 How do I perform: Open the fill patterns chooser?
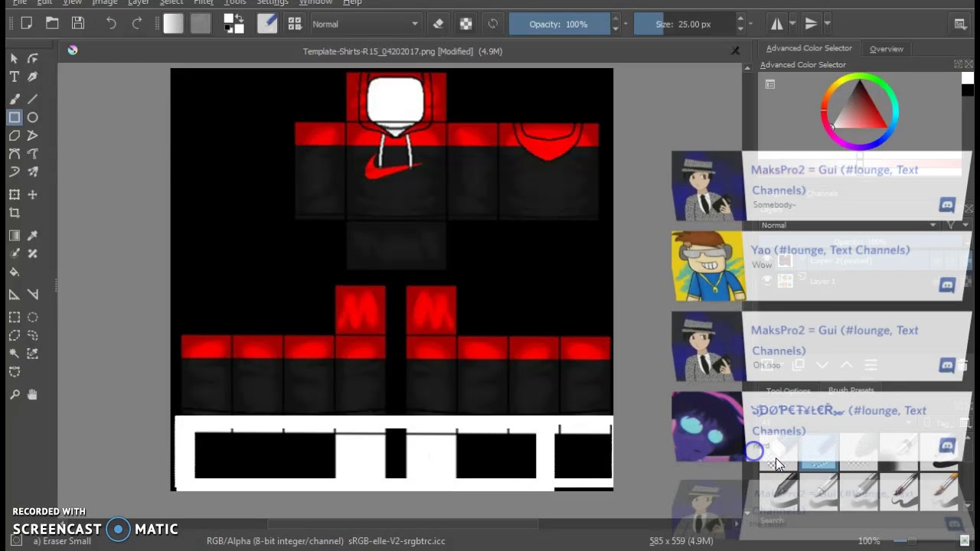point(201,24)
